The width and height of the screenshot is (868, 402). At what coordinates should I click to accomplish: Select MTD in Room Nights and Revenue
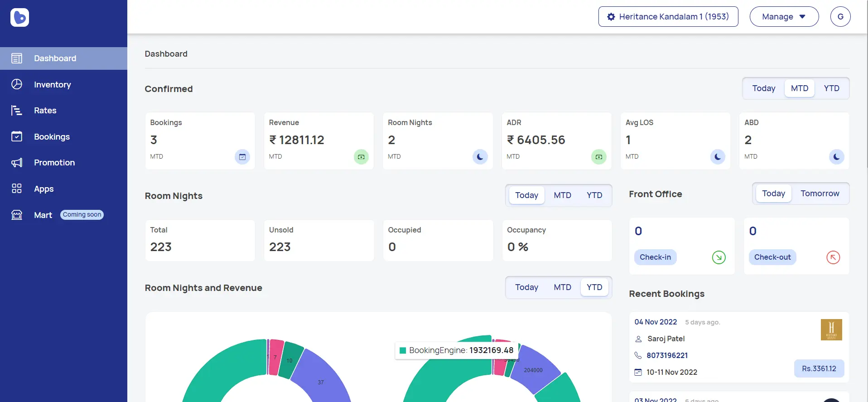(x=562, y=287)
